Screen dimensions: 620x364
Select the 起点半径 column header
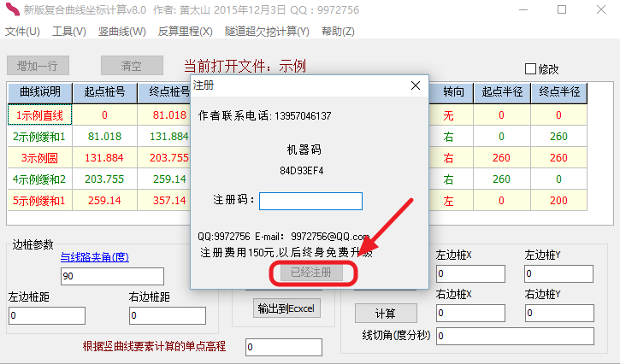[502, 93]
